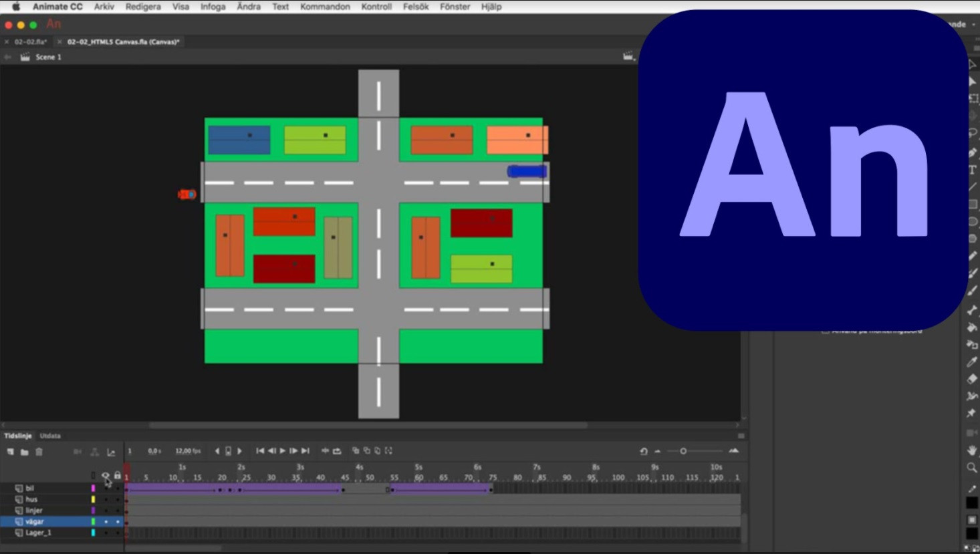
Task: Select the Rectangle tool
Action: [x=973, y=204]
